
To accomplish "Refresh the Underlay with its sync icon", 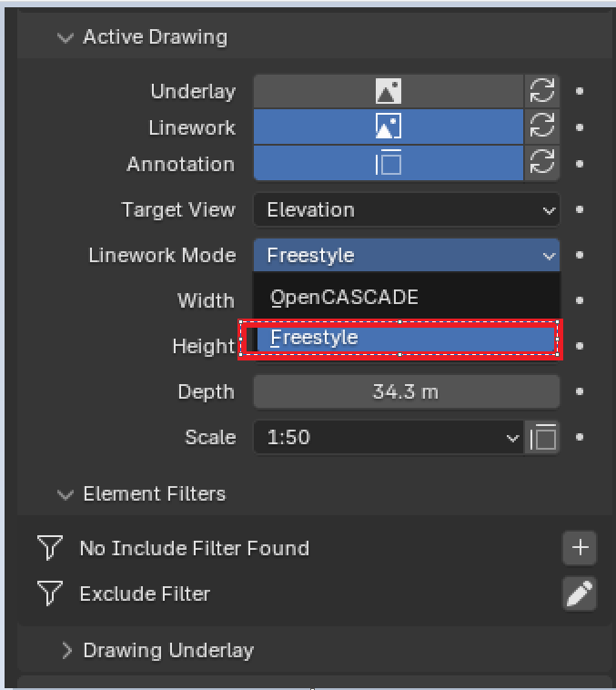I will pos(542,91).
